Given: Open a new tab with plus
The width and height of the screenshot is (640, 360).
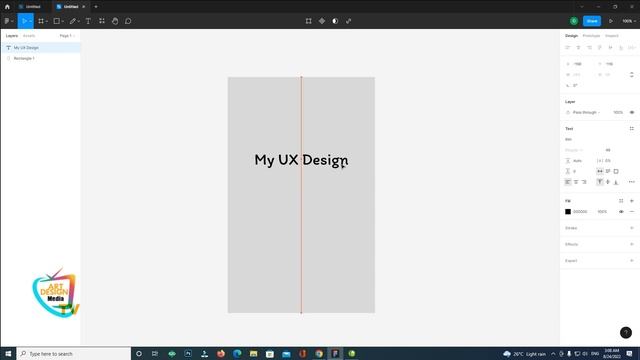Looking at the screenshot, I should pyautogui.click(x=96, y=7).
